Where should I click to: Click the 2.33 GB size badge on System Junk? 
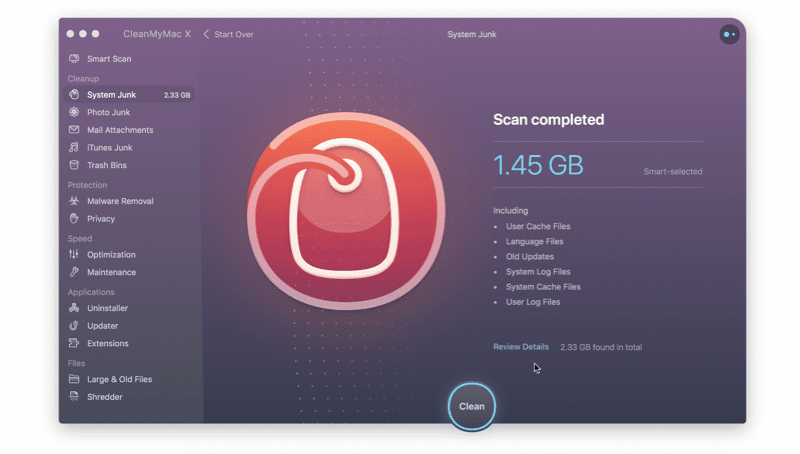pyautogui.click(x=177, y=95)
